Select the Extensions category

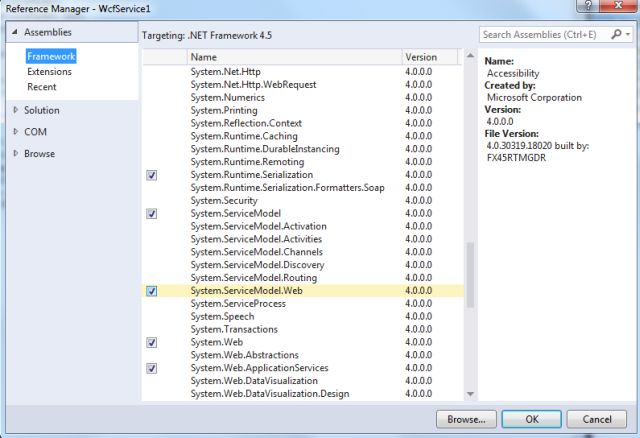49,71
